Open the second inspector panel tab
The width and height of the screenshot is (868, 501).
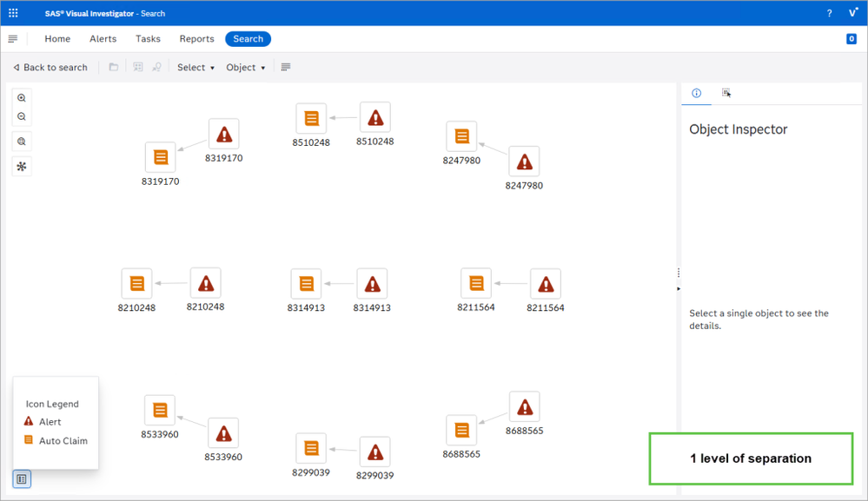[x=726, y=93]
